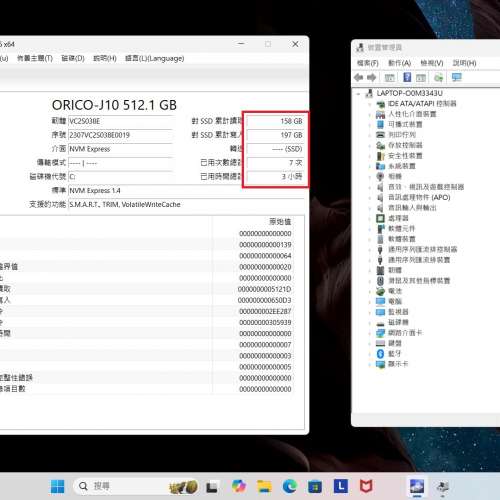
Task: Click the '158 GB' total reads value
Action: 291,121
